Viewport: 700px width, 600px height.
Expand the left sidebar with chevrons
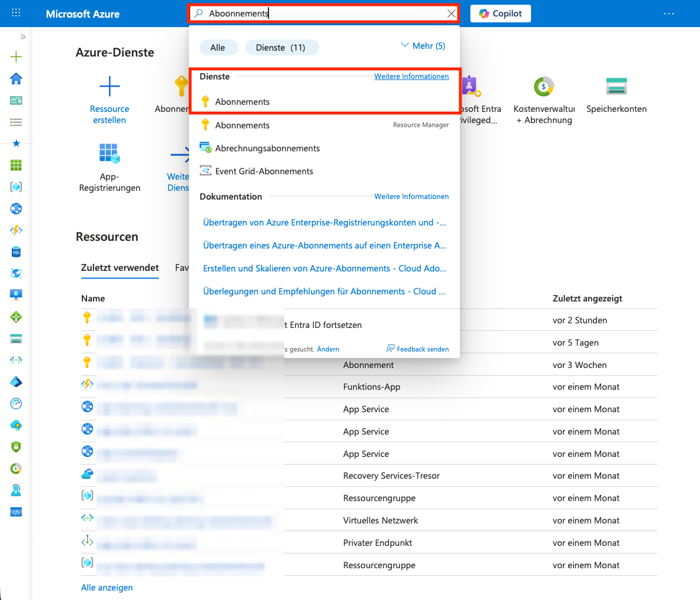pyautogui.click(x=23, y=37)
